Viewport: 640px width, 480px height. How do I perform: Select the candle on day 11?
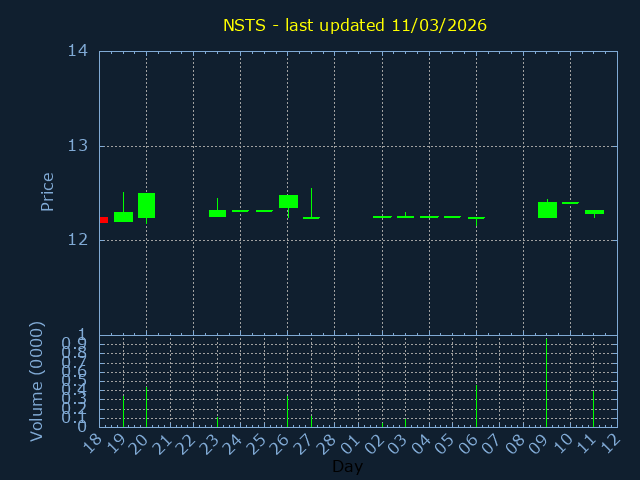coord(594,212)
